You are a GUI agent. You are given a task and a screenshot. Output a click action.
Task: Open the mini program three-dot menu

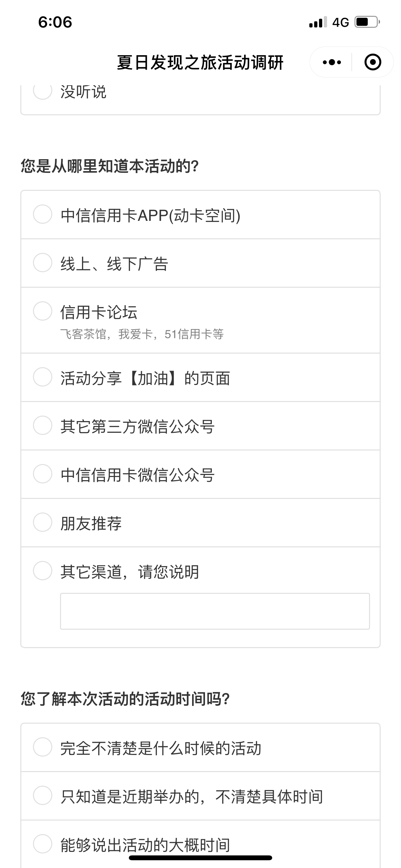pyautogui.click(x=332, y=62)
